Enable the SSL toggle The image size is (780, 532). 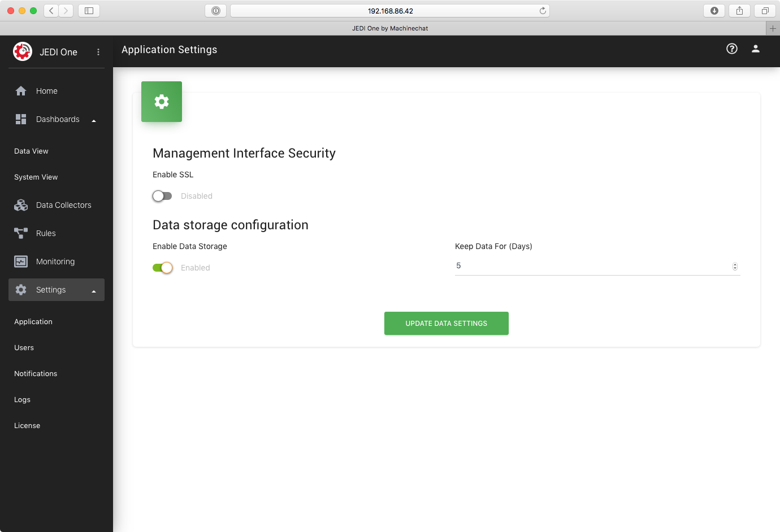[x=162, y=196]
